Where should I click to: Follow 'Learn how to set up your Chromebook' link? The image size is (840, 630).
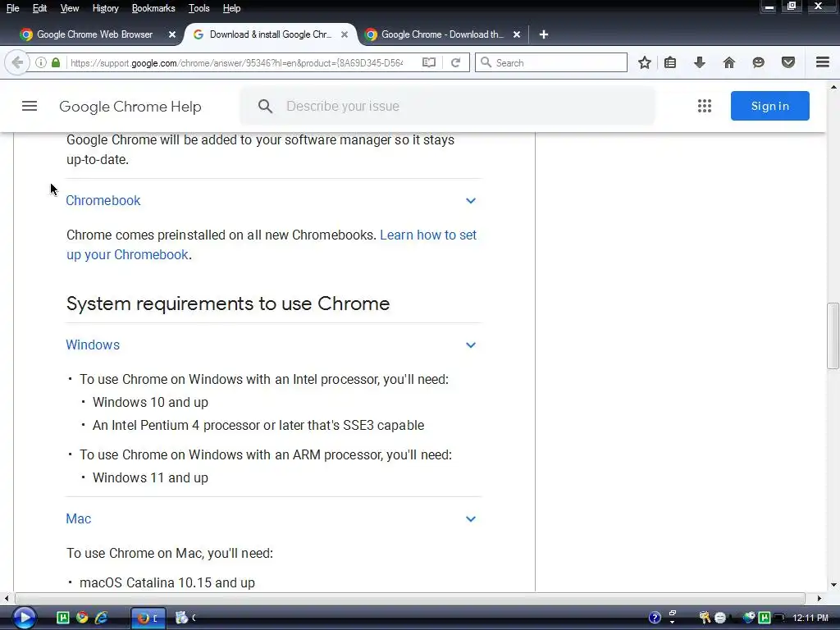click(271, 244)
